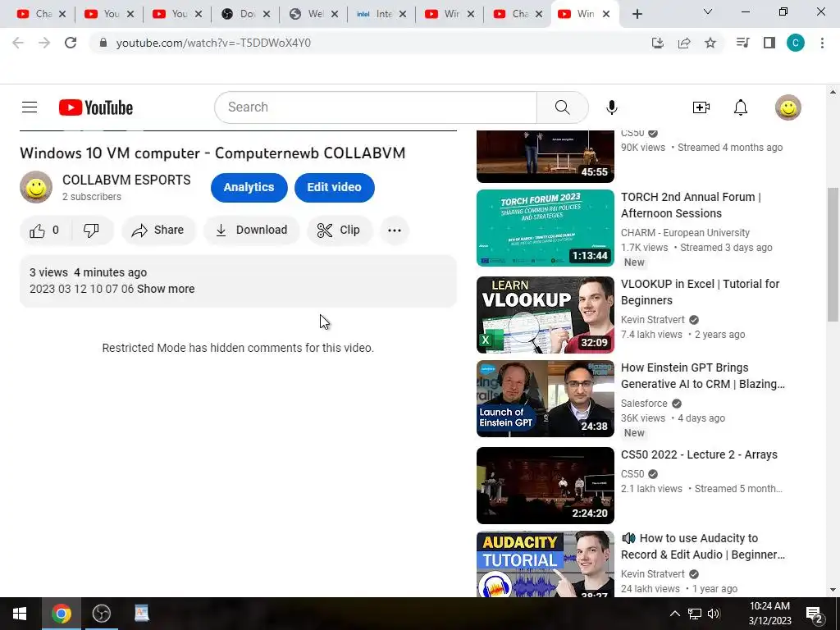Switch to OBS Studio in taskbar

pos(101,614)
